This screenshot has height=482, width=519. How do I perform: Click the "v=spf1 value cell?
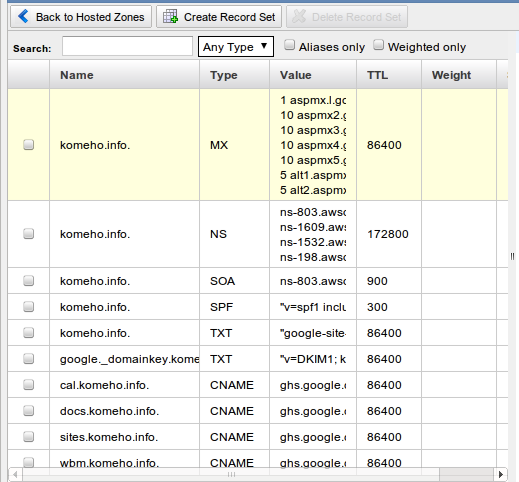coord(313,307)
